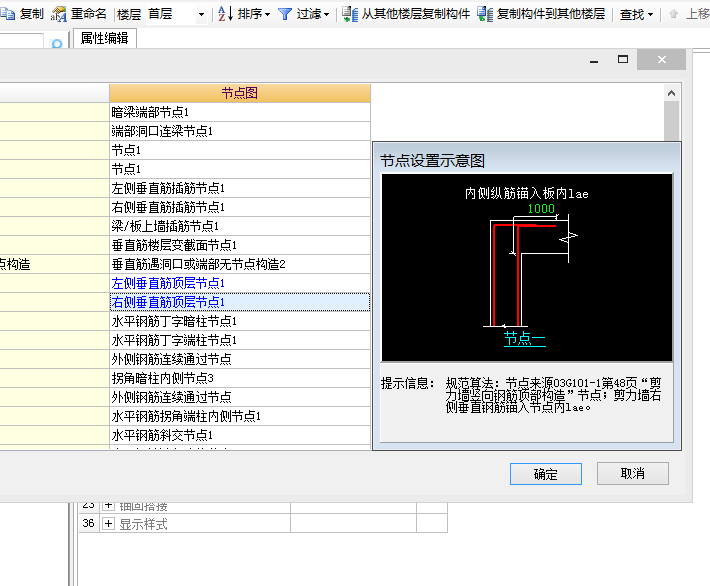This screenshot has width=710, height=586.
Task: Select row 梁/板上墙插筋节点1
Action: 240,226
